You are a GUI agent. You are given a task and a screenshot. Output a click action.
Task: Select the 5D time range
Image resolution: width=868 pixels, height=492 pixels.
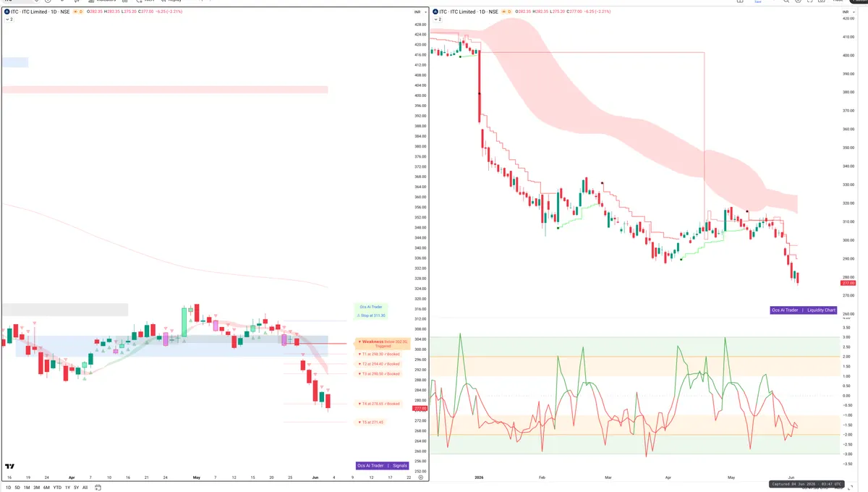click(18, 488)
